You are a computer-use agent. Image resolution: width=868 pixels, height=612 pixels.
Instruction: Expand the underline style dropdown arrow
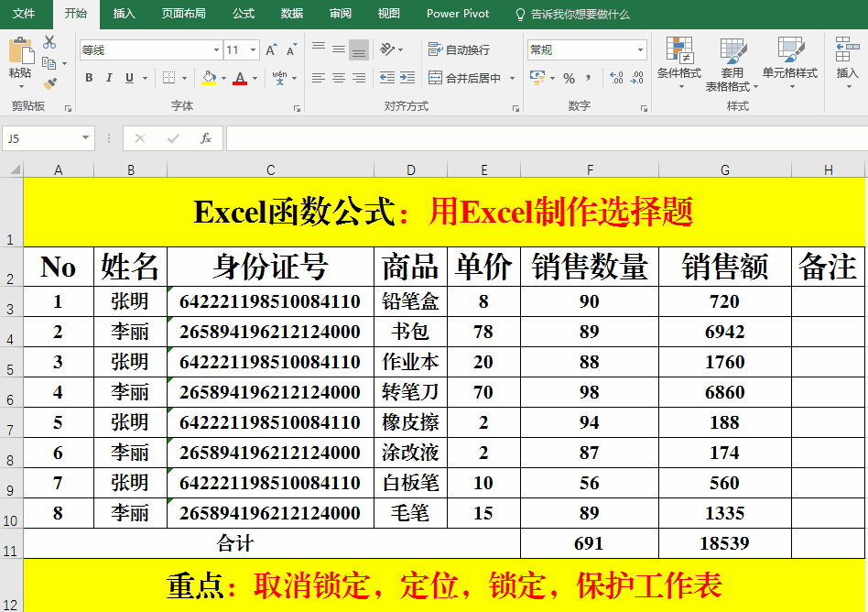pyautogui.click(x=145, y=78)
